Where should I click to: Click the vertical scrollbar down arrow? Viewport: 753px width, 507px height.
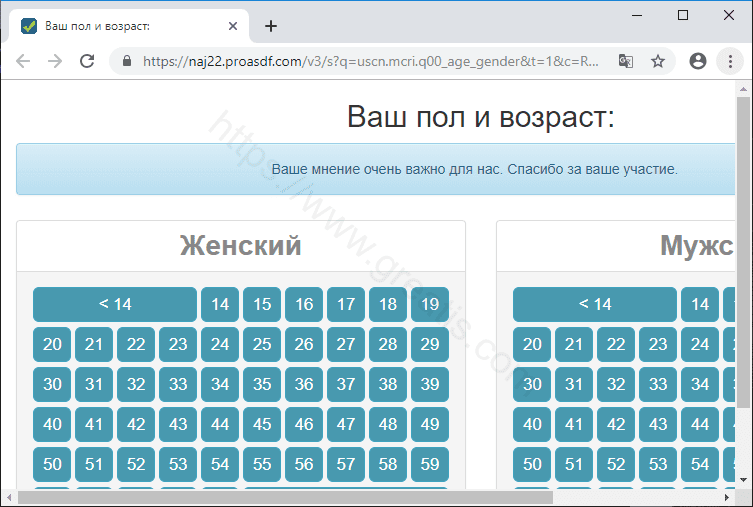coord(743,480)
